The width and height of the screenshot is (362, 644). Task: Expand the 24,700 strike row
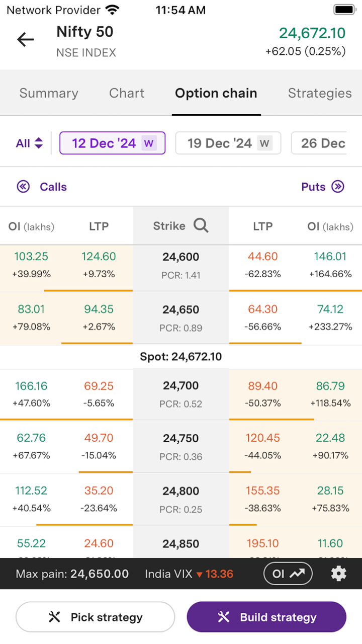[x=181, y=394]
